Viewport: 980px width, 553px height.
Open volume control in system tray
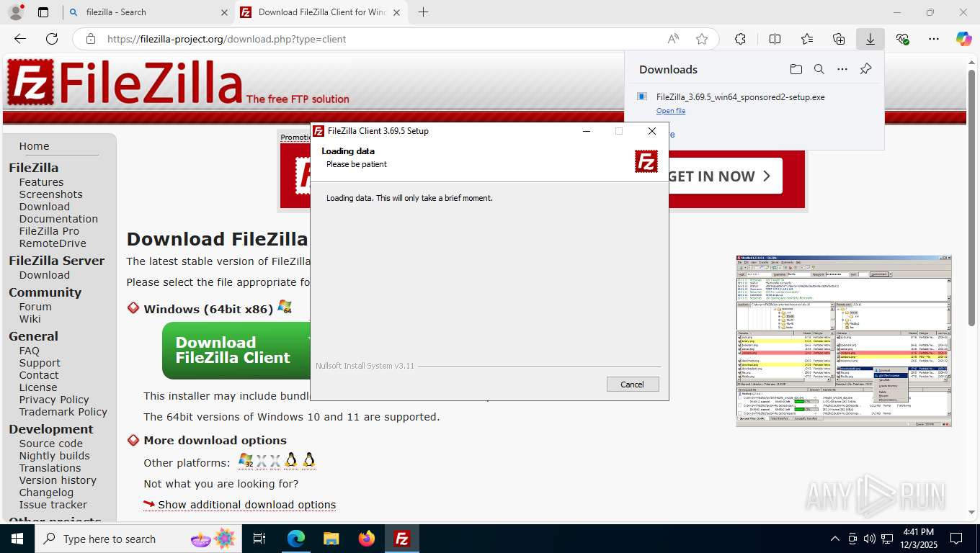pos(870,539)
